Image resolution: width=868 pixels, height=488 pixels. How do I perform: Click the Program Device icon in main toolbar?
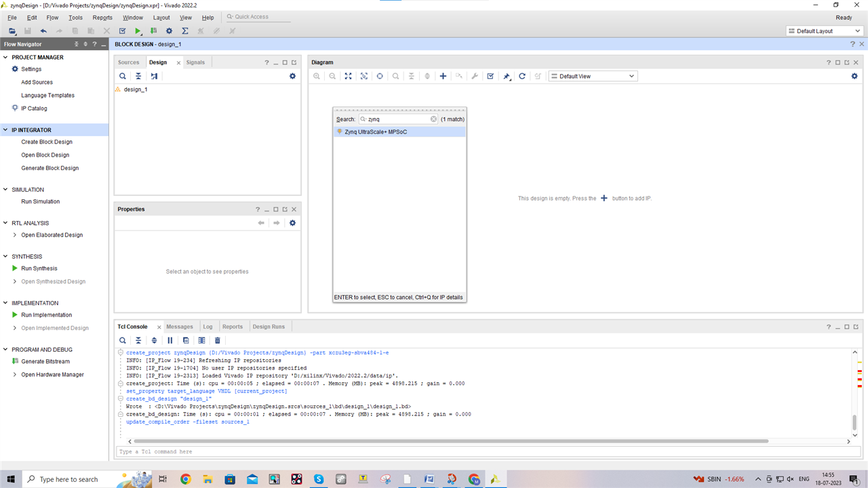tap(154, 31)
